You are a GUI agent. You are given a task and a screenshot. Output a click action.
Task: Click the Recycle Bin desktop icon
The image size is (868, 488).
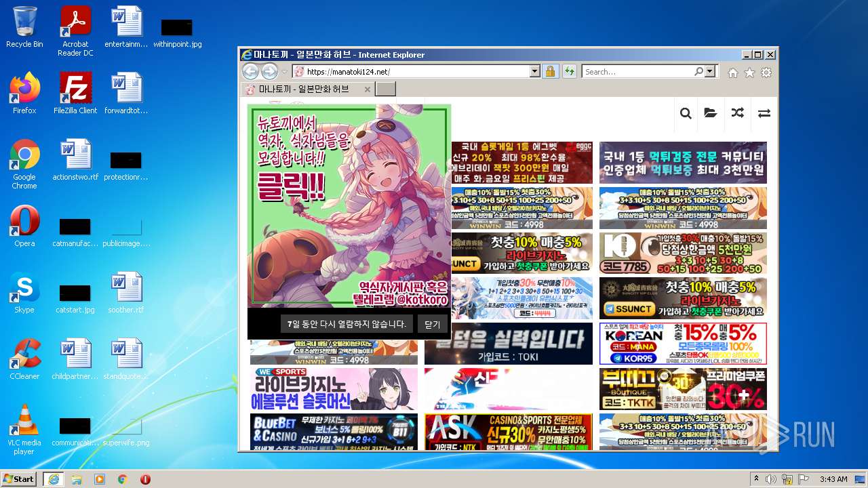click(24, 27)
